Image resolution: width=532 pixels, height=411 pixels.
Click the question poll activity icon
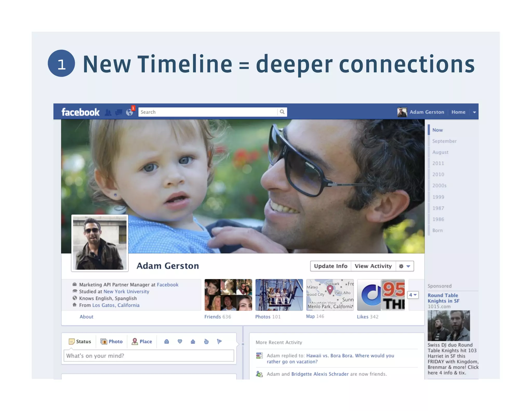(x=259, y=355)
